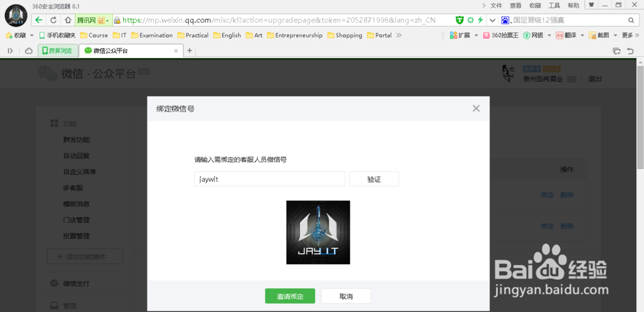Image resolution: width=644 pixels, height=312 pixels.
Task: Click the 跨屏浏览 tab button
Action: pyautogui.click(x=58, y=50)
